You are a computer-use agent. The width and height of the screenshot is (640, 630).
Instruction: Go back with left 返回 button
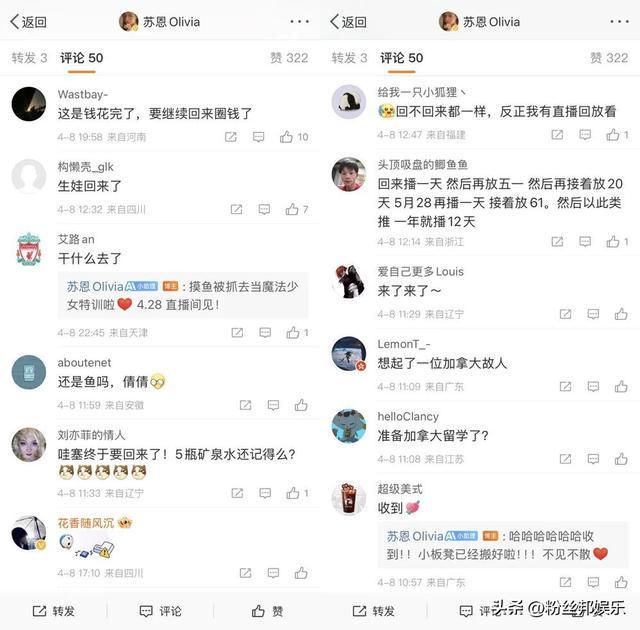click(28, 22)
